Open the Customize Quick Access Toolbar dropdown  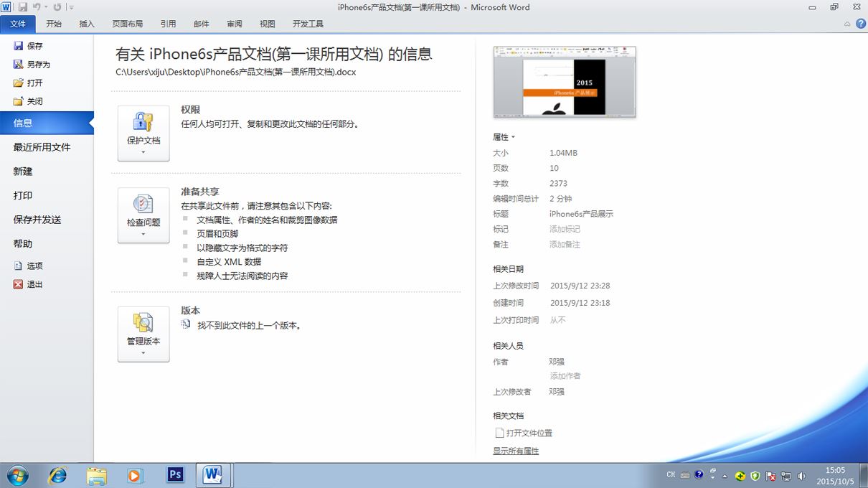point(71,7)
